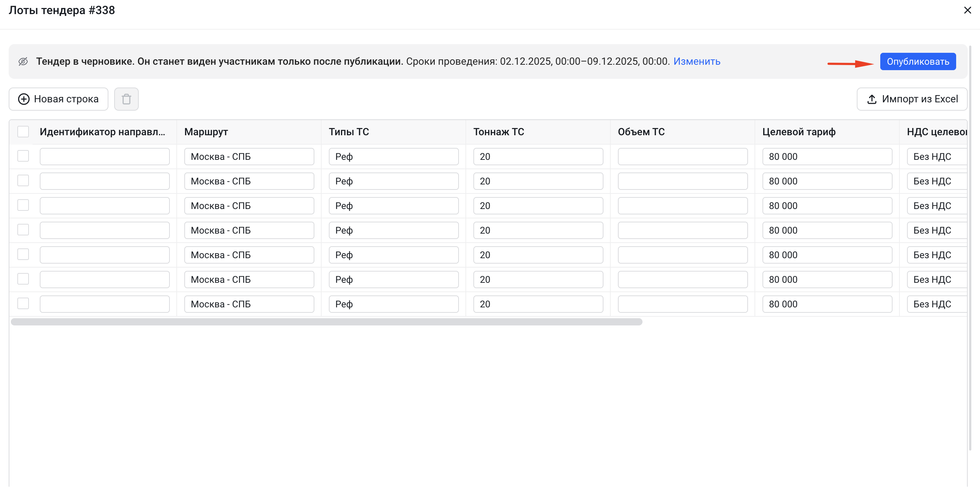Screen dimensions: 980x499
Task: Select the fourth row checkbox
Action: (23, 230)
